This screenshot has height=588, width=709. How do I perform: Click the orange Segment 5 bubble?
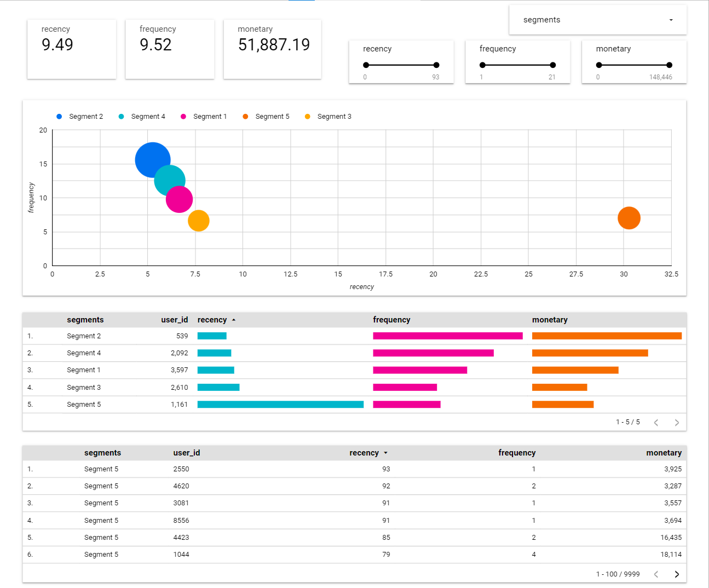629,218
